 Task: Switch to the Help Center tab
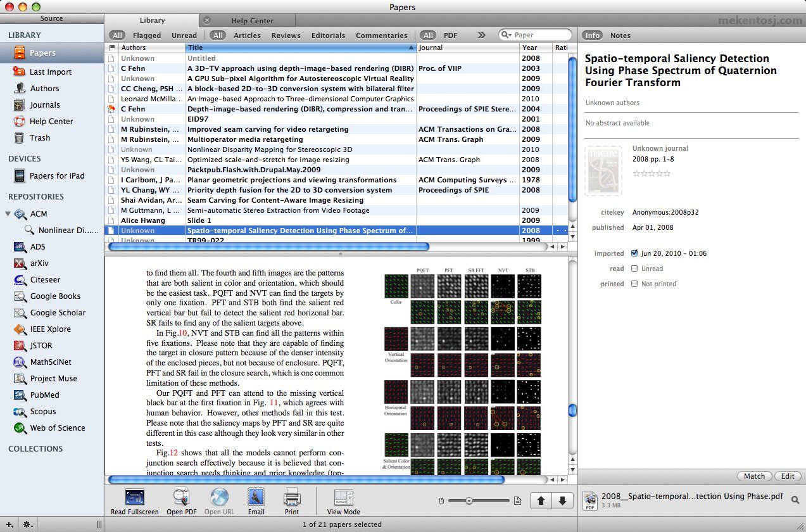click(253, 21)
